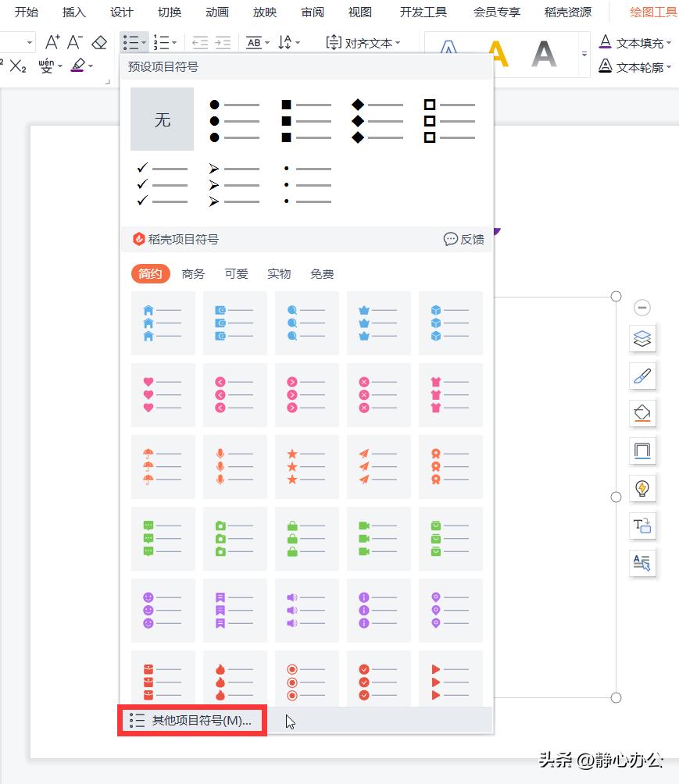Click the decrease font size icon
Viewport: 679px width, 784px height.
pyautogui.click(x=74, y=42)
